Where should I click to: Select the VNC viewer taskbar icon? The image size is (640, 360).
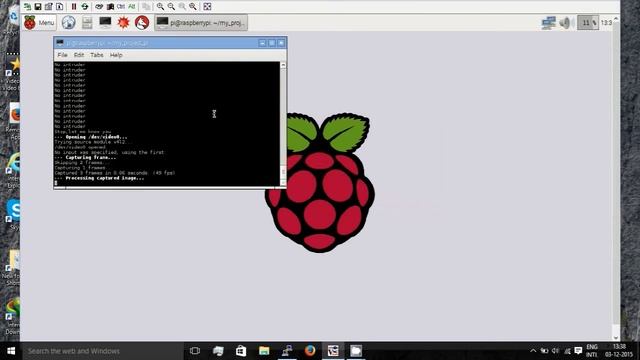point(333,351)
